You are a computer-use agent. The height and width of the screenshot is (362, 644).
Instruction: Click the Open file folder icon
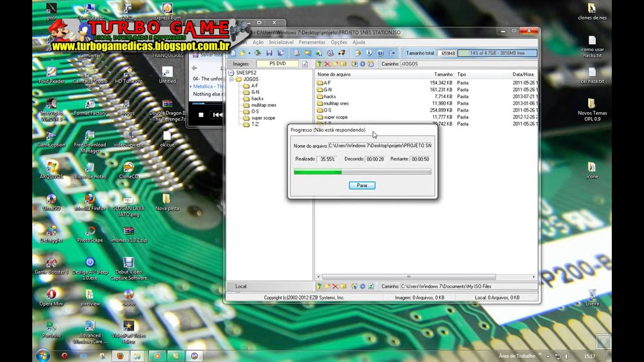point(243,53)
